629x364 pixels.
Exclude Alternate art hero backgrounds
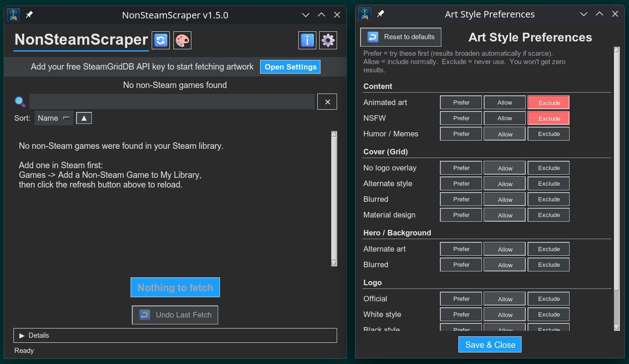point(549,249)
